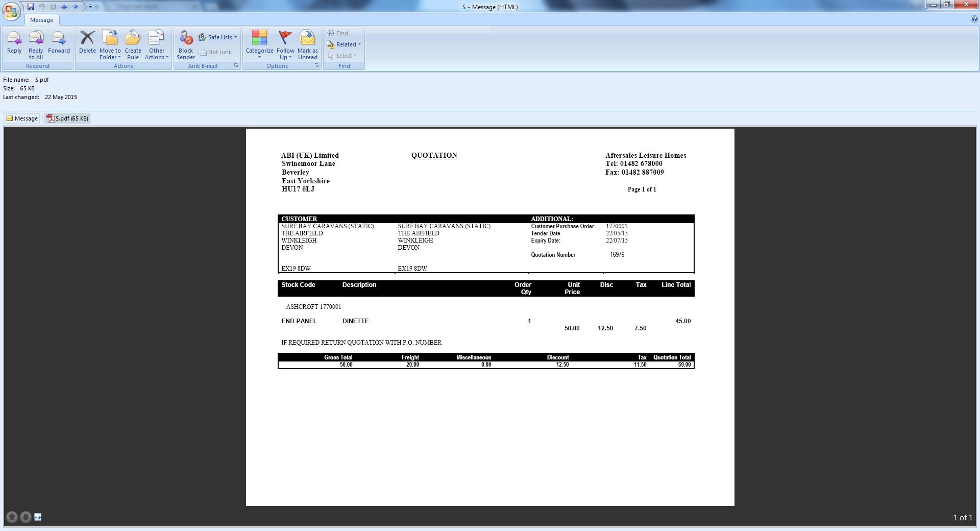Click the file name S.pdf text
980x531 pixels.
[x=42, y=80]
